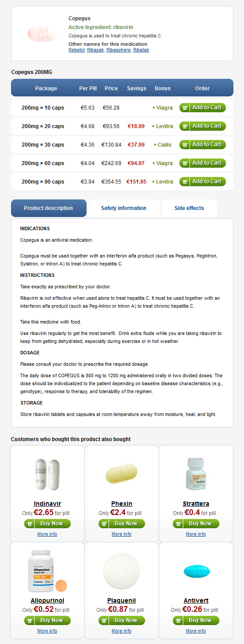Open the Rebetol alternate name link
This screenshot has height=644, width=244.
pos(76,50)
